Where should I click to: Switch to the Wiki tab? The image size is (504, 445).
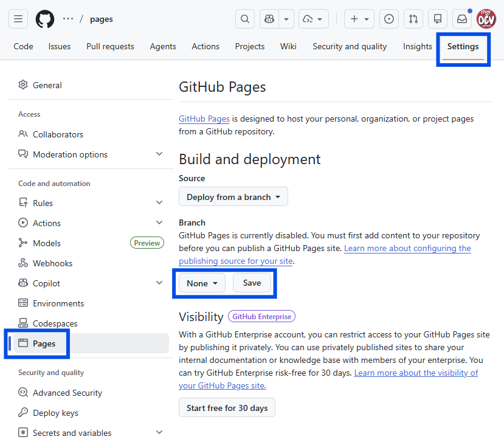click(x=288, y=46)
